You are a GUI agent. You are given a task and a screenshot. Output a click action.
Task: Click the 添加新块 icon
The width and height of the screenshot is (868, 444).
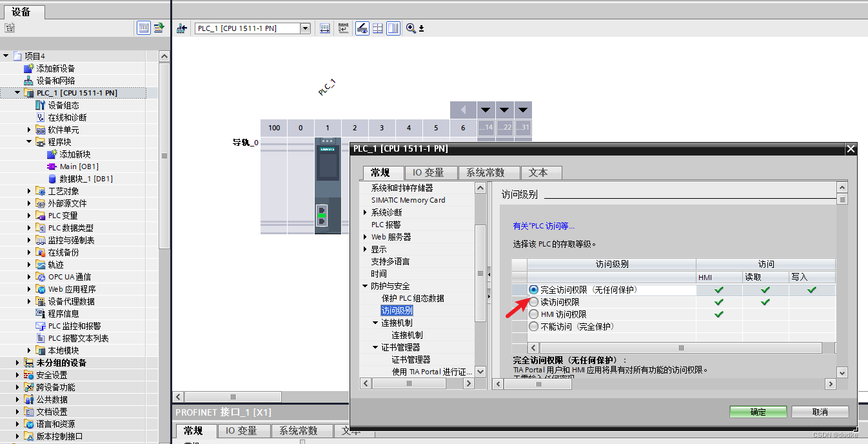(52, 154)
